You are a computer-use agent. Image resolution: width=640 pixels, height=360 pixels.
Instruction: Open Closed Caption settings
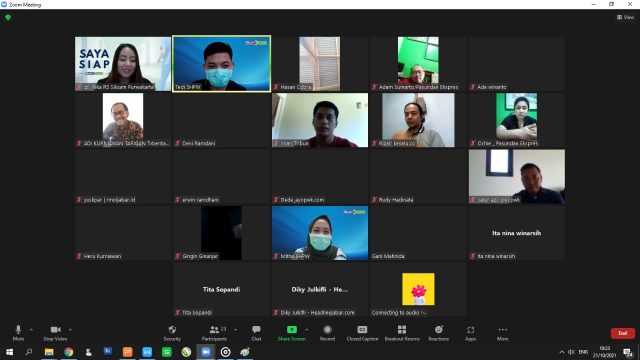pos(362,333)
